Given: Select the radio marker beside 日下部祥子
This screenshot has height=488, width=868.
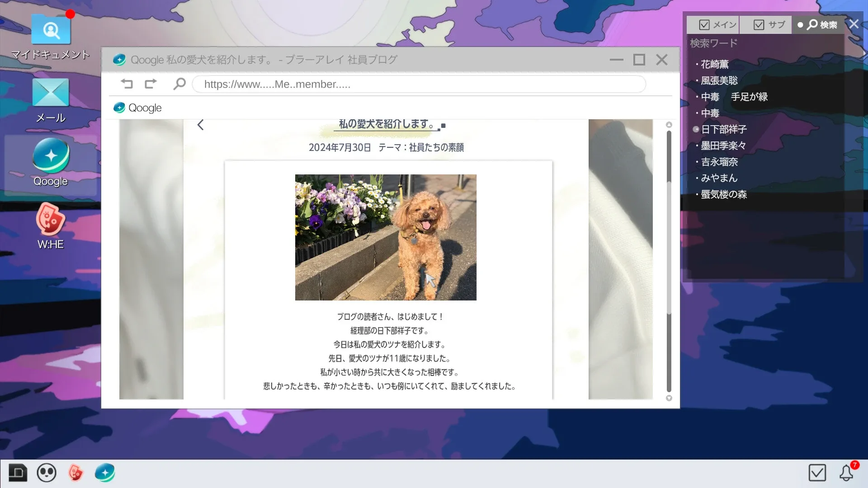Looking at the screenshot, I should 695,130.
